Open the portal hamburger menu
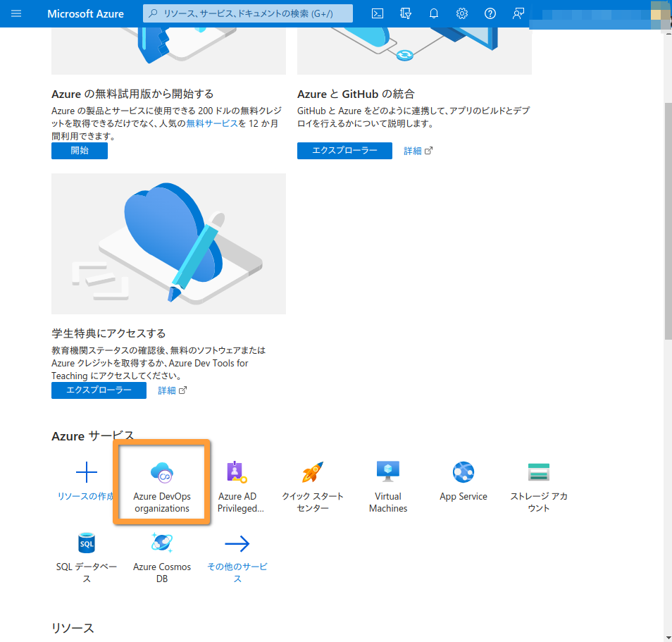The height and width of the screenshot is (642, 672). pos(16,13)
